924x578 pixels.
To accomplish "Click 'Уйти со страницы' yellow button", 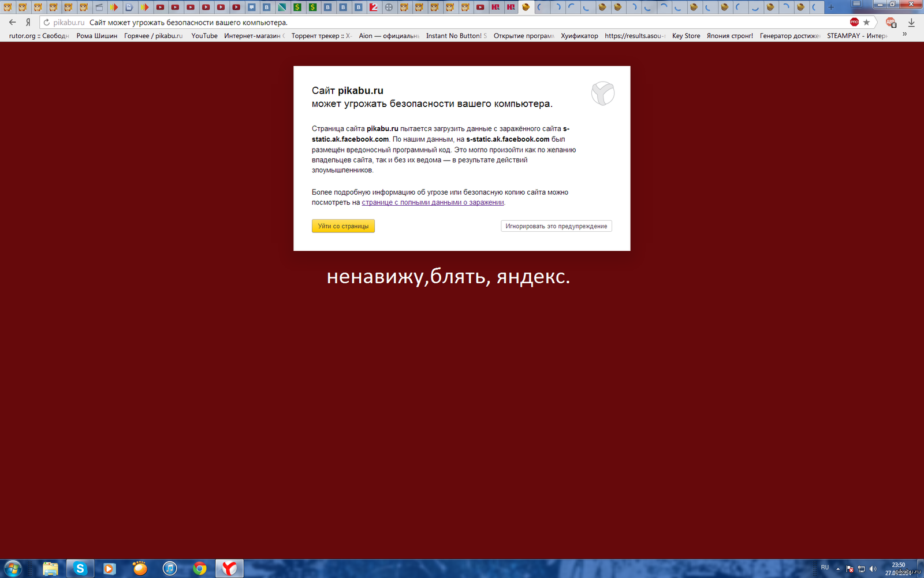I will [x=343, y=226].
